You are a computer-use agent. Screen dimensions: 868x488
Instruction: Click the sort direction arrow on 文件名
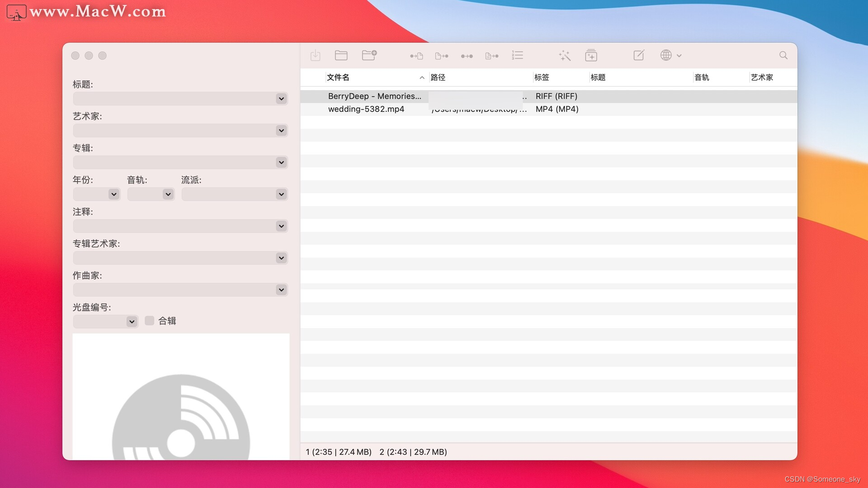[x=422, y=78]
